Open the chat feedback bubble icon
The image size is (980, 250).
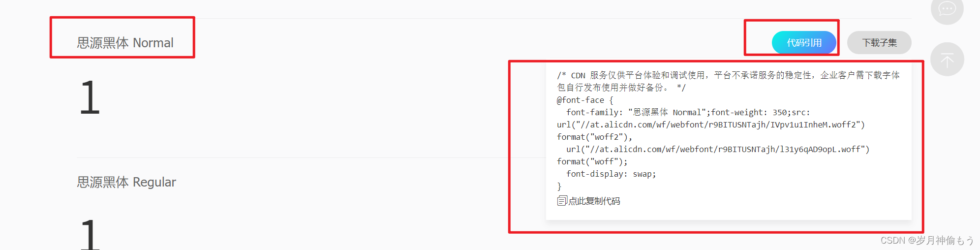pyautogui.click(x=947, y=8)
